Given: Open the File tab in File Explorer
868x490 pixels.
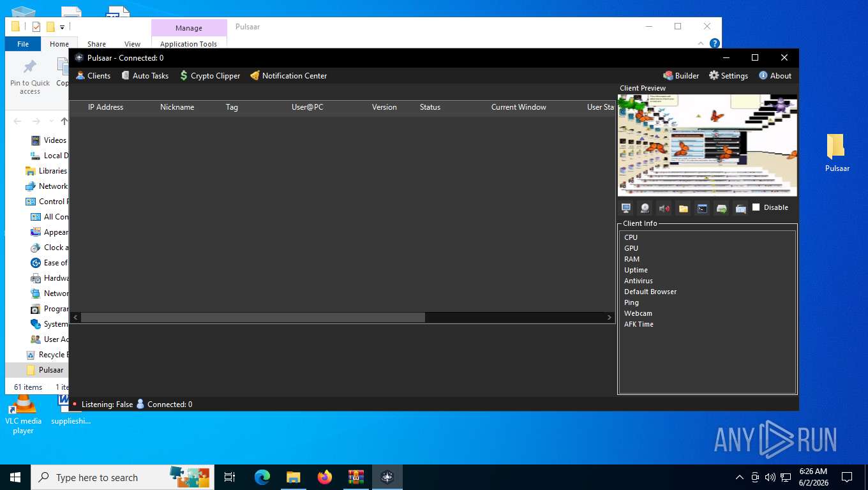Looking at the screenshot, I should (23, 44).
